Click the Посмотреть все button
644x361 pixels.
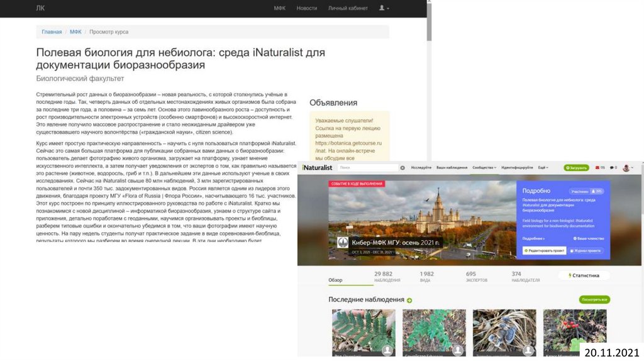[594, 300]
